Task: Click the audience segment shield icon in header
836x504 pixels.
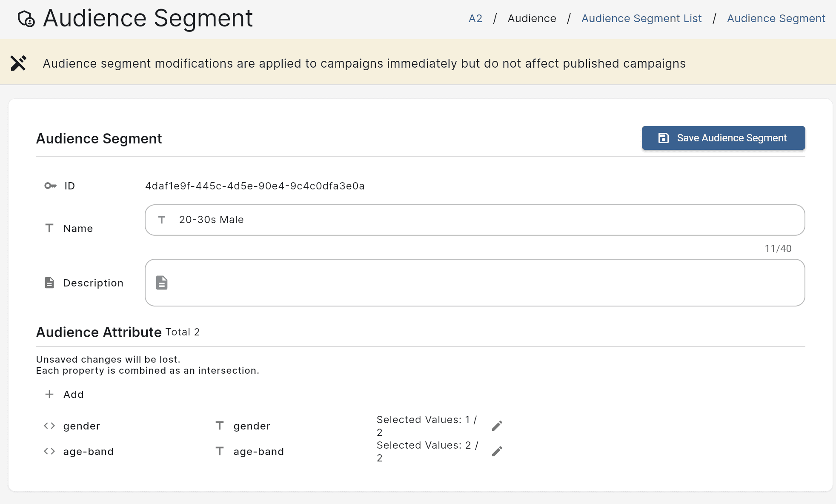Action: tap(26, 19)
